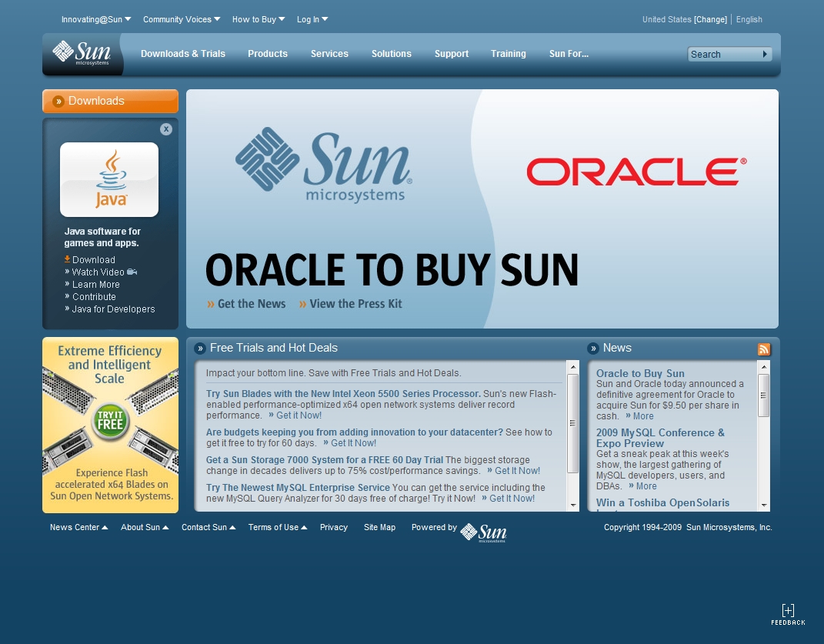Open the Products navigation menu

coord(268,54)
